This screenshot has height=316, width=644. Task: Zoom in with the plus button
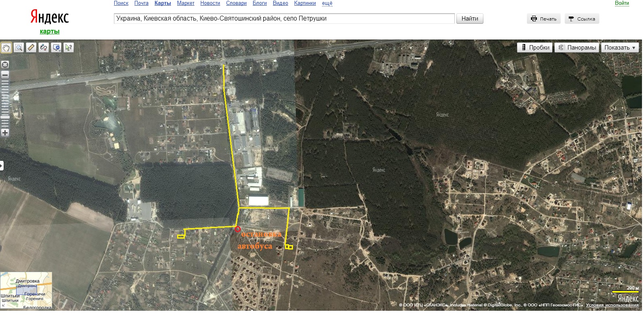5,133
